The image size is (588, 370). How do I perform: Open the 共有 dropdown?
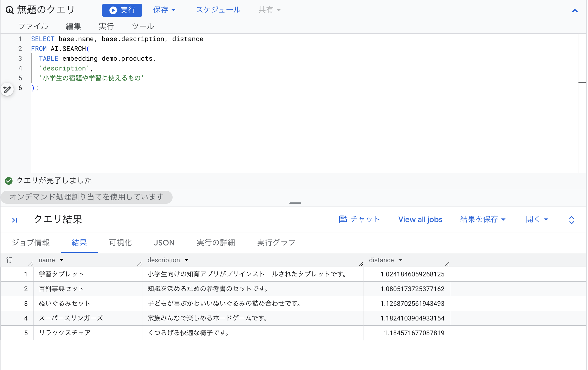click(x=269, y=10)
